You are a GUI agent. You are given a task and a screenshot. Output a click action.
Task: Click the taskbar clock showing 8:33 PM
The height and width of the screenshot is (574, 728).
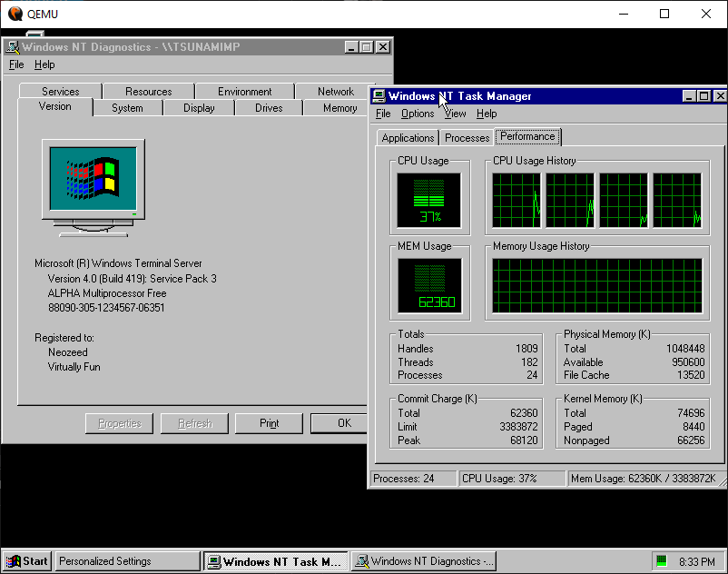(x=696, y=561)
